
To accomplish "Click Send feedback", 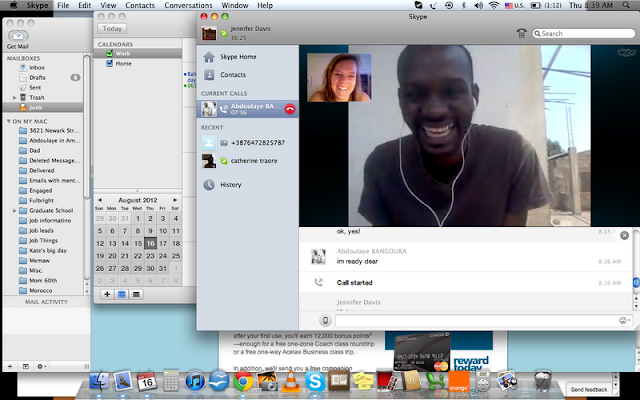I will click(x=589, y=389).
